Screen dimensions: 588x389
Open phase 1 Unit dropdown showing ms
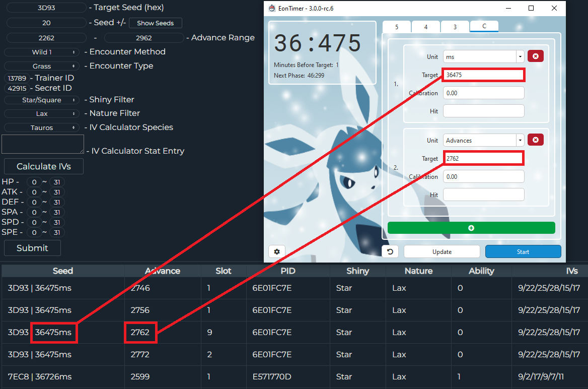point(483,57)
